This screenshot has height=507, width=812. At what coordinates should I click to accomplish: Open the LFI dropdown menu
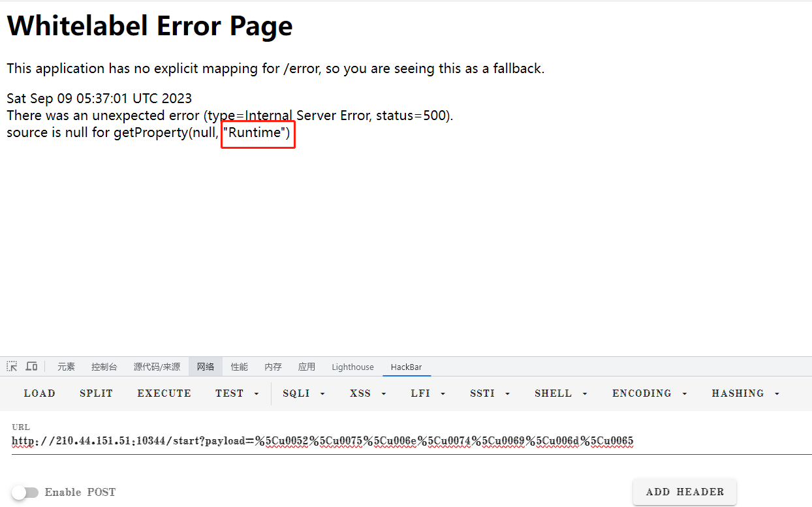[x=428, y=393]
